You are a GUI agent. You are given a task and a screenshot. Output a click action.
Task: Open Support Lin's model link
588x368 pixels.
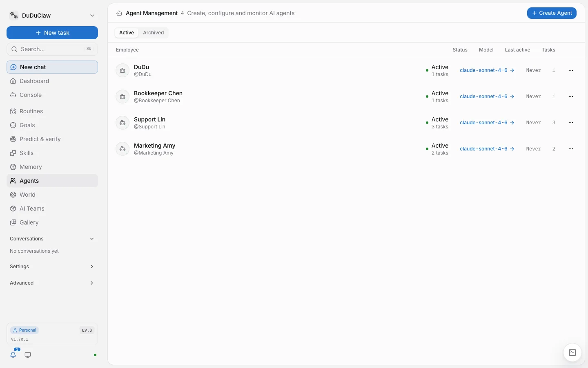click(x=487, y=123)
